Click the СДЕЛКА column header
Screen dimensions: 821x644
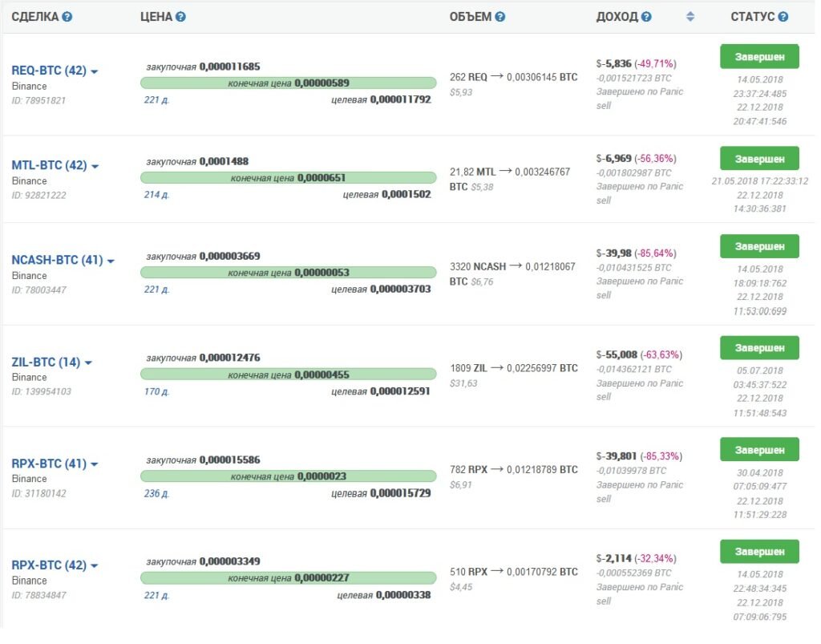(35, 17)
